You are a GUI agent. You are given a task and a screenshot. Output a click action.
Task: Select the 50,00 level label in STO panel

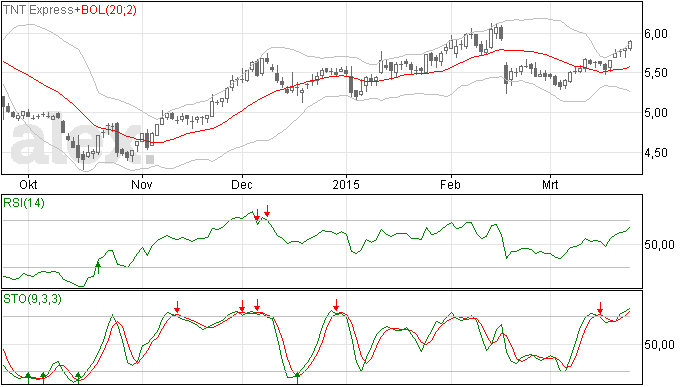point(659,344)
